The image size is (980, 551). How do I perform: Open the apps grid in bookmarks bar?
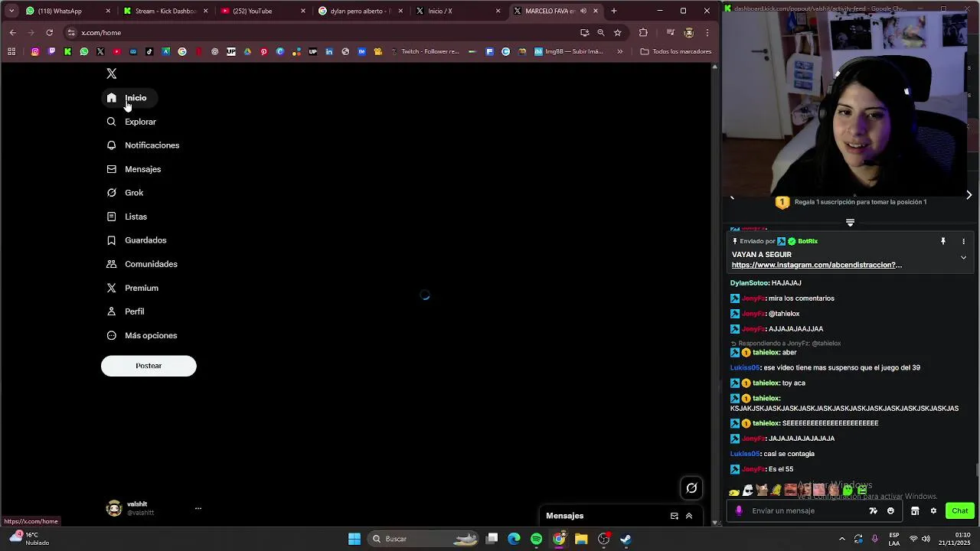(x=11, y=52)
